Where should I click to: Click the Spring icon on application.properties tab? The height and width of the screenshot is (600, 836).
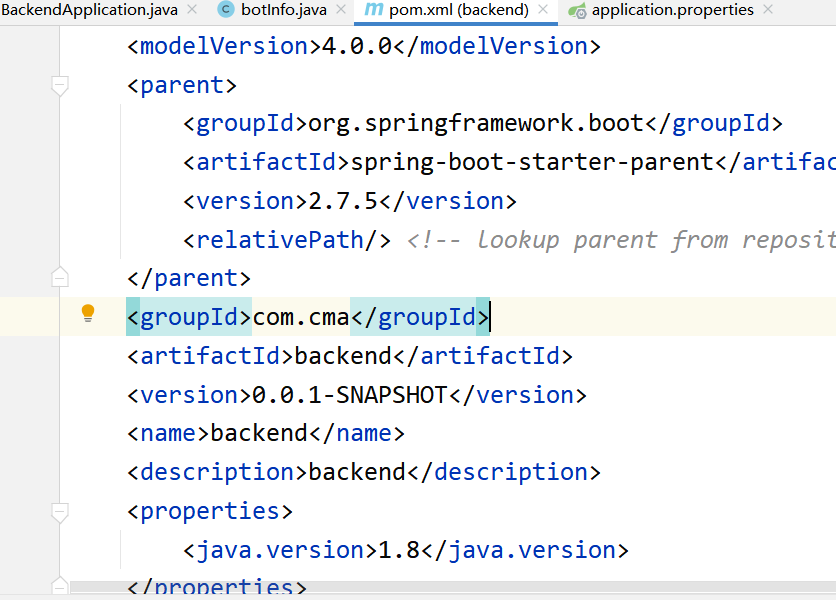coord(577,11)
